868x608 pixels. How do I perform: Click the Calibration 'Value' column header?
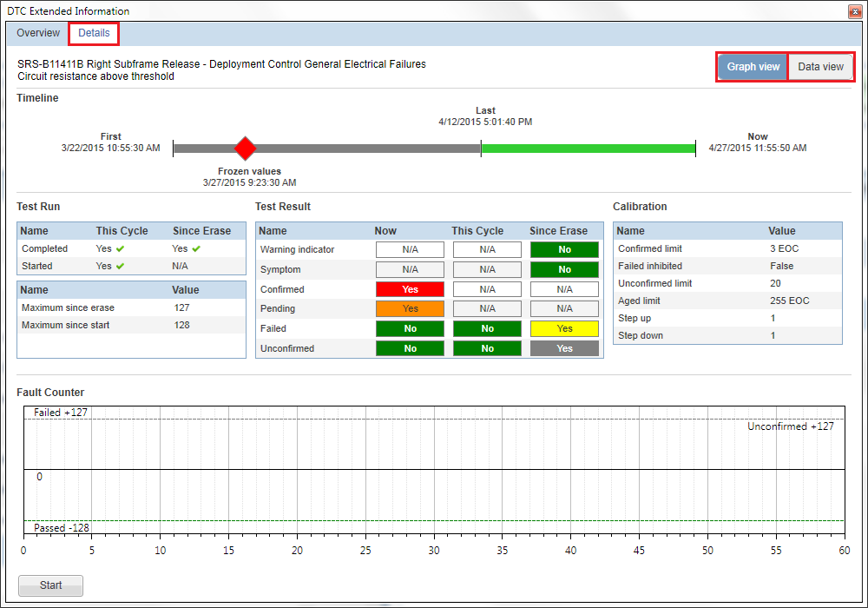782,231
